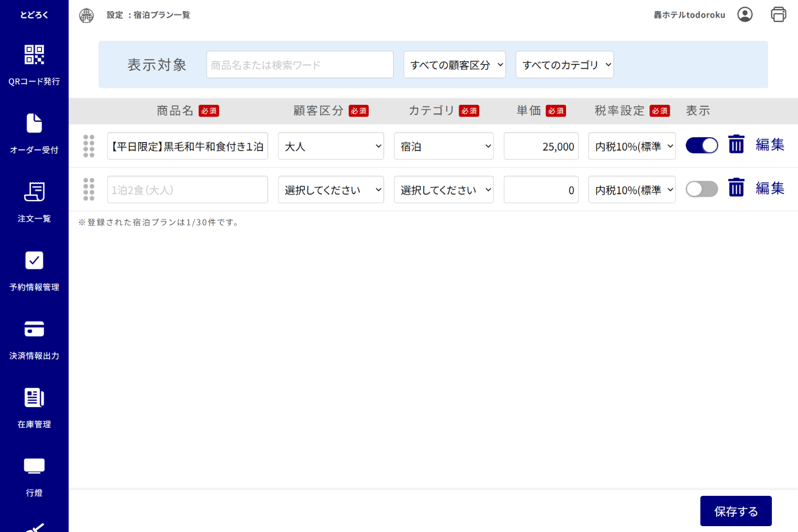
Task: Open the 宿泊 category dropdown
Action: point(444,146)
